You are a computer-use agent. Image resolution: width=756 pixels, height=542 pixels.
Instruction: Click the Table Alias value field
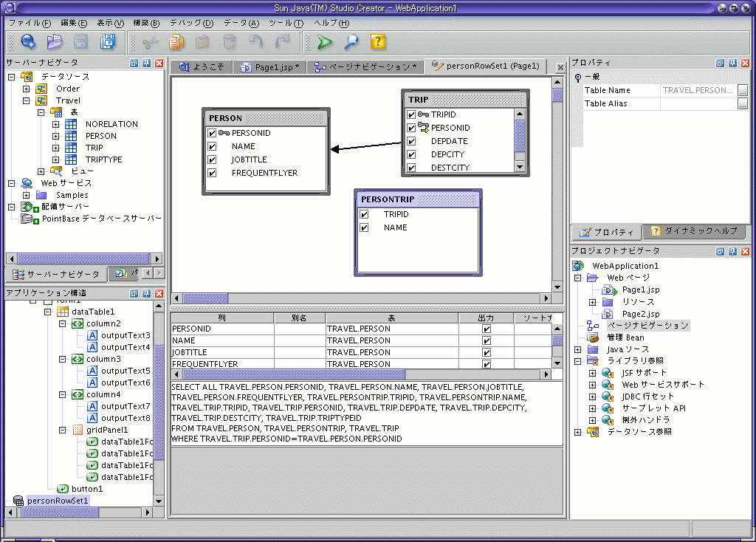pyautogui.click(x=698, y=103)
